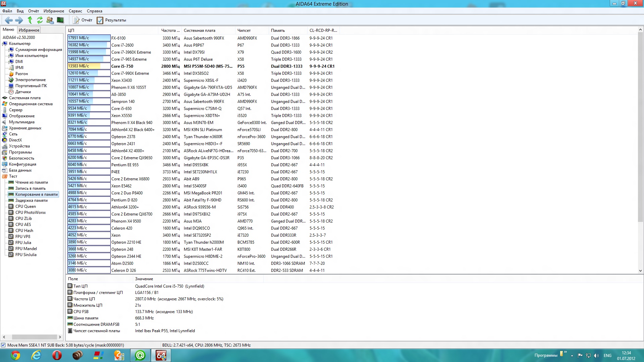Go forward using the blue right arrow
This screenshot has height=362, width=644.
coord(19,20)
